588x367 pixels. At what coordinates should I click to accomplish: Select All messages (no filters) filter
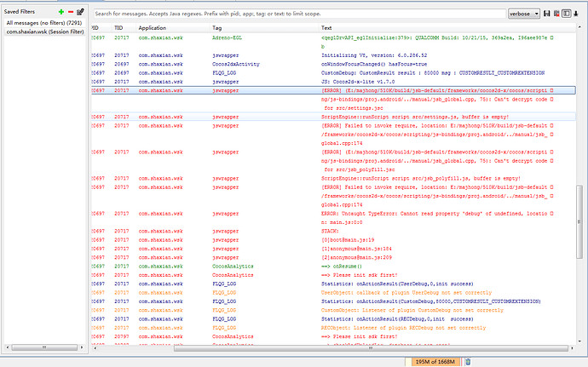(x=44, y=21)
